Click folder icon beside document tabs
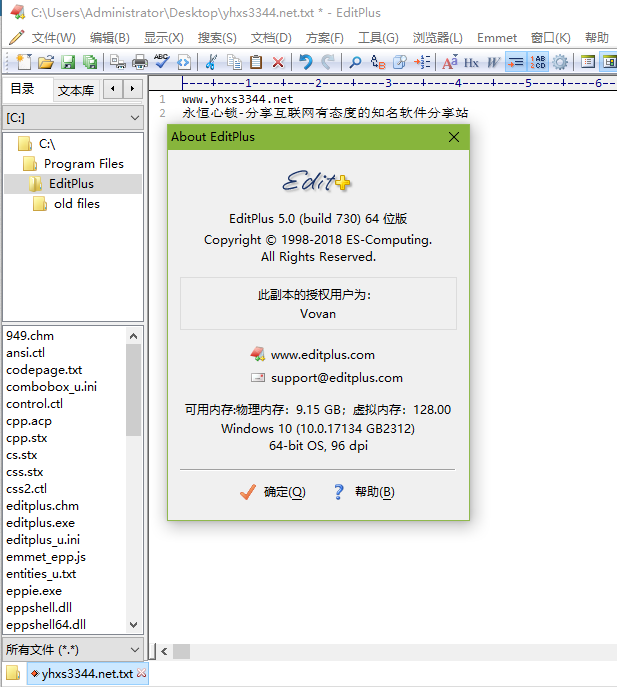617x687 pixels. coord(13,673)
